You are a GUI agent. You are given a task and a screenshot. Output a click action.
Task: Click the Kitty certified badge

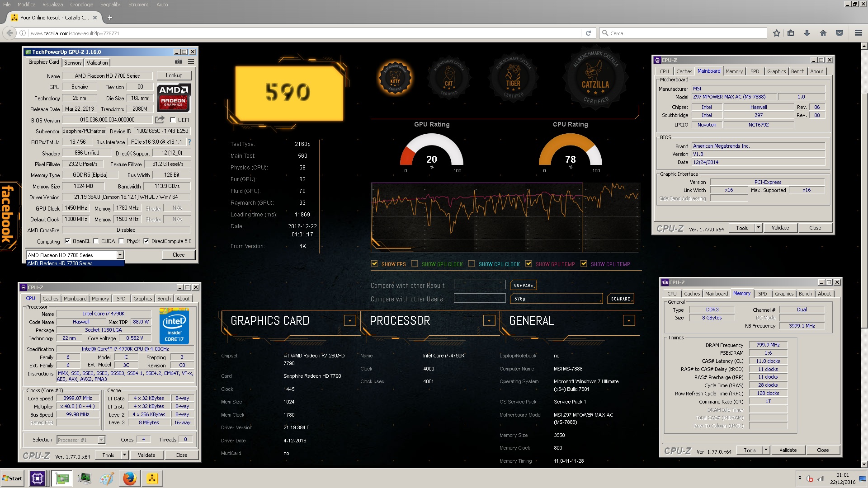[395, 79]
